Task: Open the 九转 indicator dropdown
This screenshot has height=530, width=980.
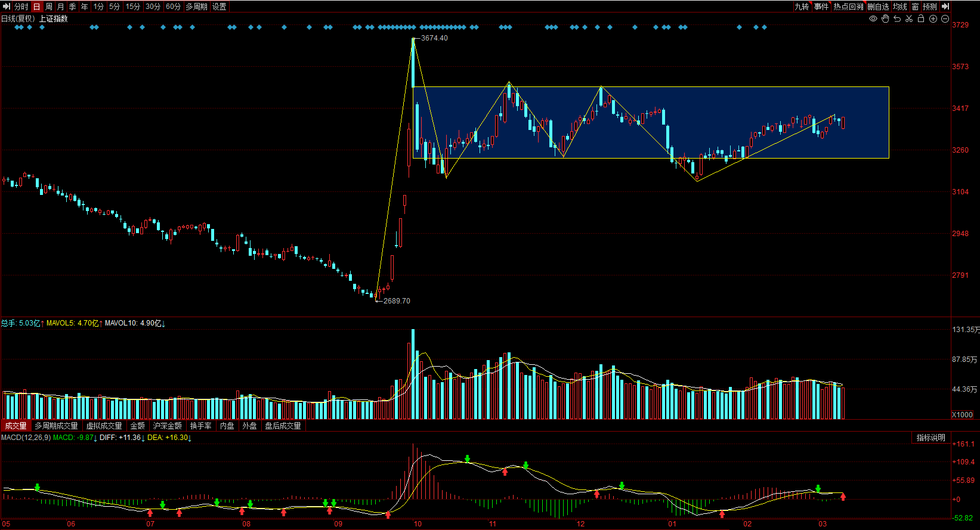Action: pyautogui.click(x=802, y=7)
